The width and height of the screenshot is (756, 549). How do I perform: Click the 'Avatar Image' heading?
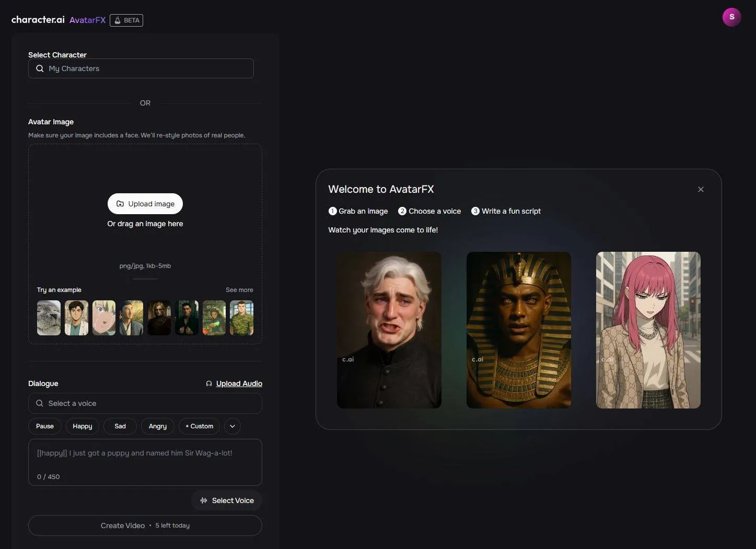tap(51, 122)
